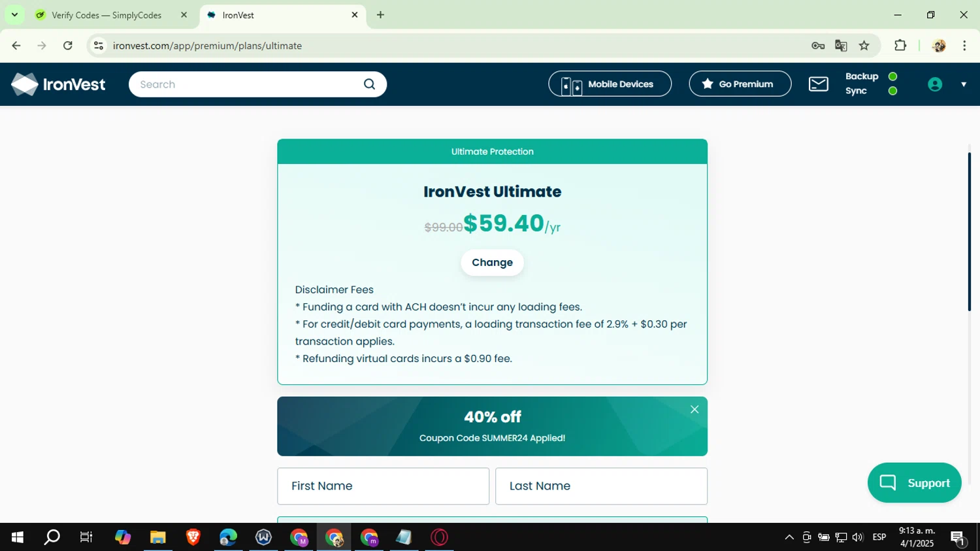Go back to previous page
980x551 pixels.
16,46
